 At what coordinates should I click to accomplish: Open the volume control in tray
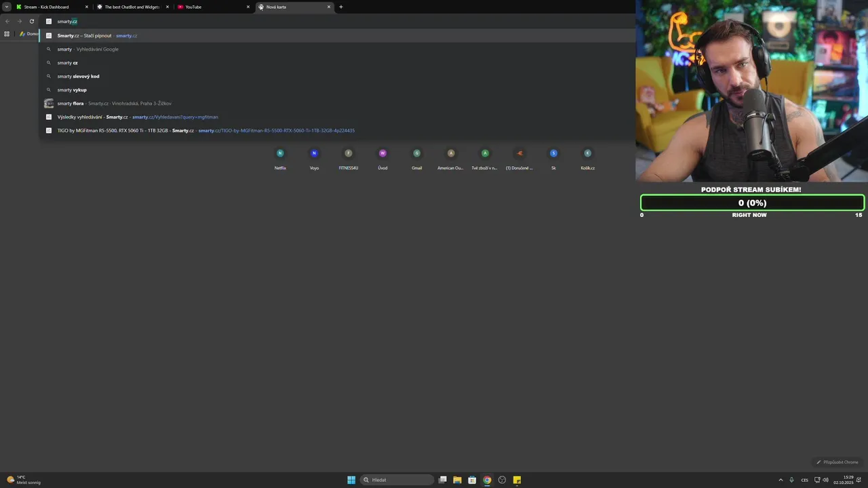pyautogui.click(x=825, y=480)
